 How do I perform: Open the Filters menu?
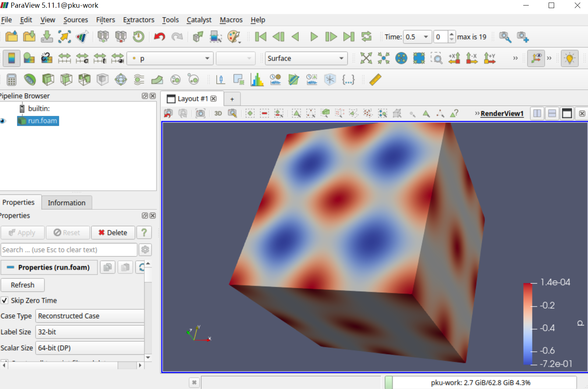(x=106, y=20)
